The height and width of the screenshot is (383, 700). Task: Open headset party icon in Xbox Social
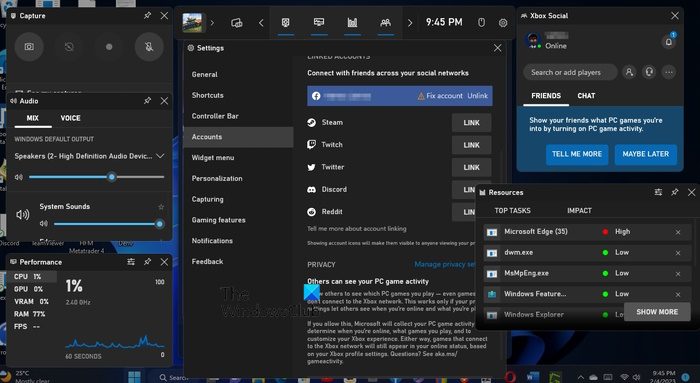pyautogui.click(x=649, y=72)
